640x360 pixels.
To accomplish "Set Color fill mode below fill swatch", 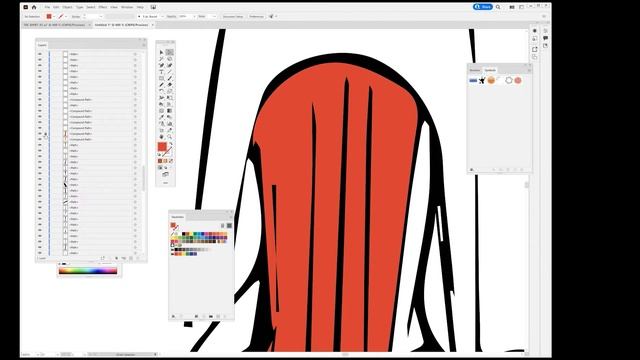I will tap(160, 161).
